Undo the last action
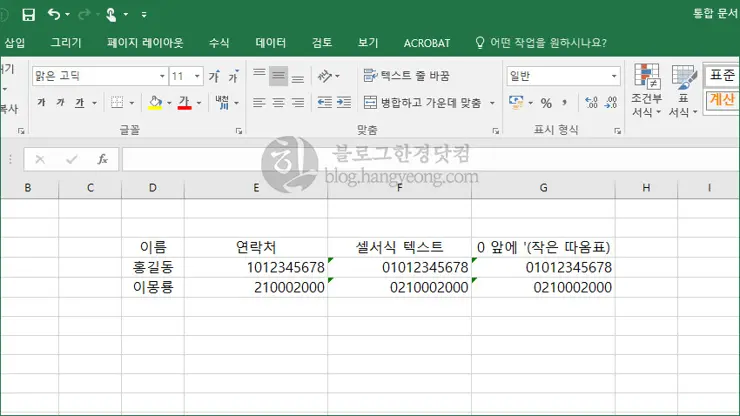The image size is (740, 416). click(53, 14)
